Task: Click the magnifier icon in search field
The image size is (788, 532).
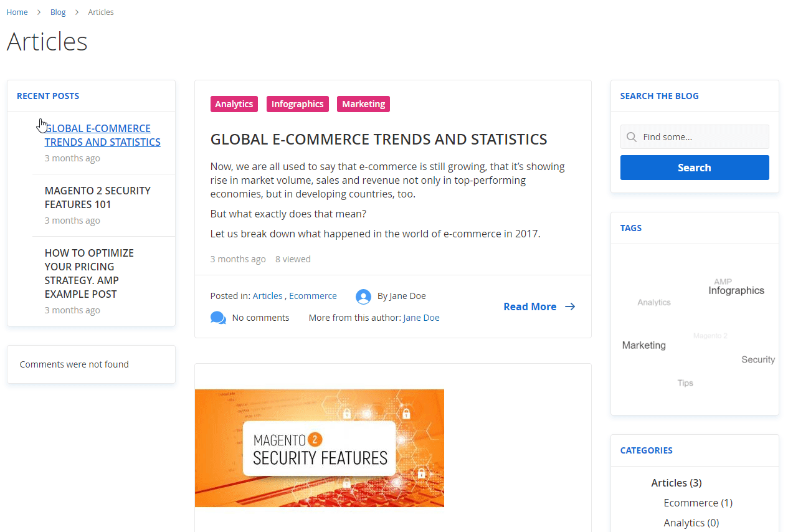Action: pos(632,137)
